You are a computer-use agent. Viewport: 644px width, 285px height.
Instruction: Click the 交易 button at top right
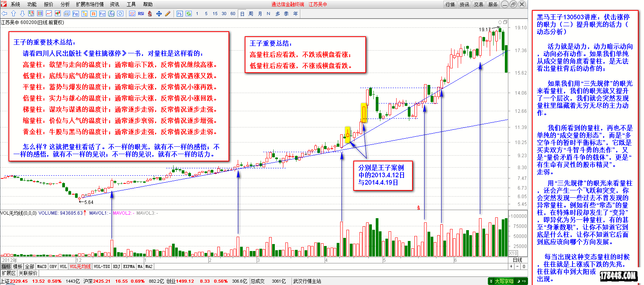[x=479, y=4]
